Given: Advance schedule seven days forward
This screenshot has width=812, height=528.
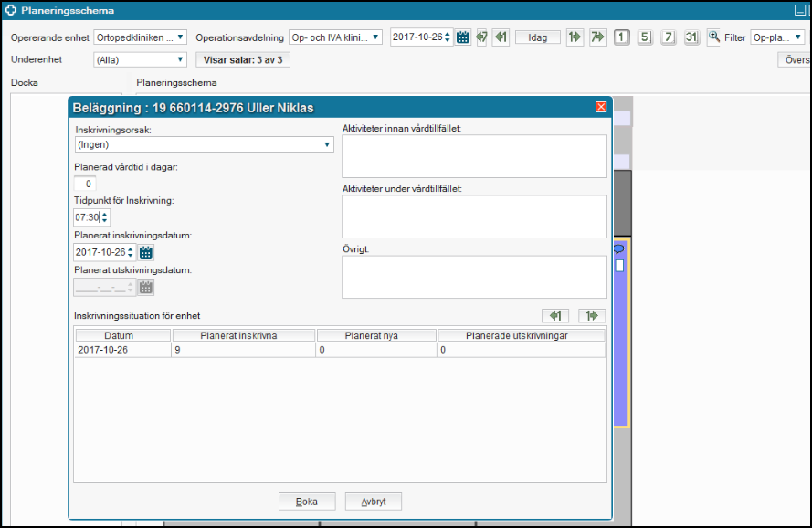Looking at the screenshot, I should tap(597, 37).
